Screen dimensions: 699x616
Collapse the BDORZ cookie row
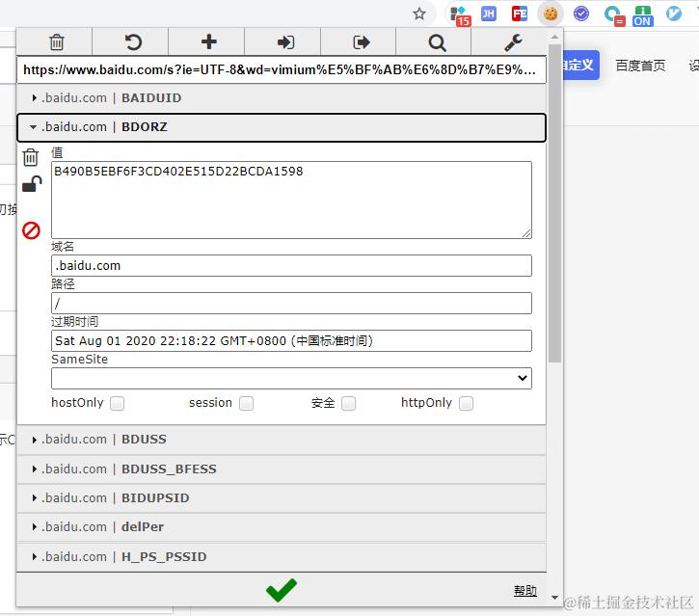click(282, 127)
